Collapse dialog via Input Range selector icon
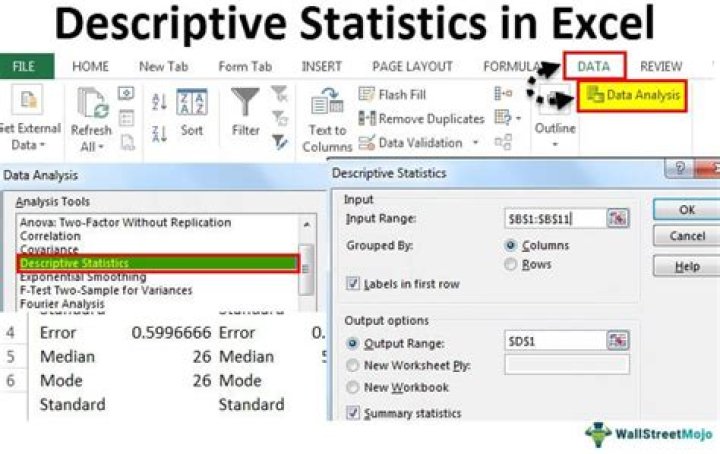Image resolution: width=720 pixels, height=454 pixels. click(x=618, y=218)
